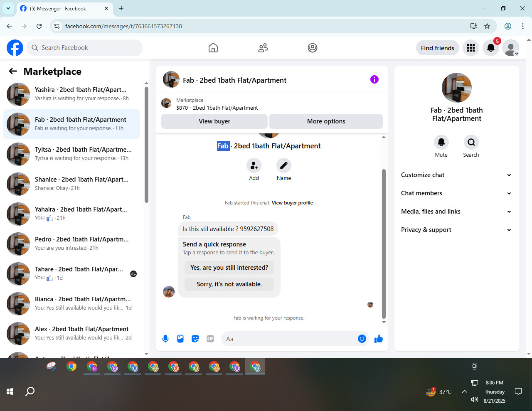Open Tahare conversation
The image size is (532, 411).
pyautogui.click(x=71, y=274)
